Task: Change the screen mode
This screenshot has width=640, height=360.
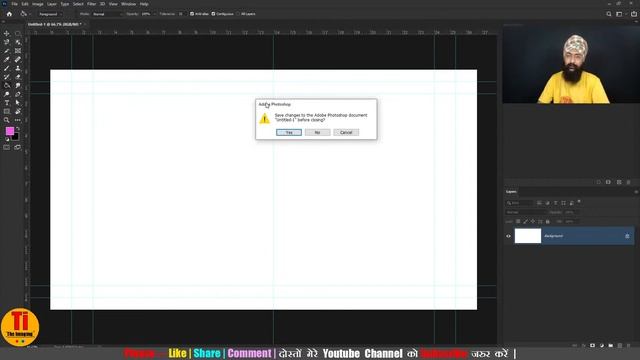Action: click(18, 147)
